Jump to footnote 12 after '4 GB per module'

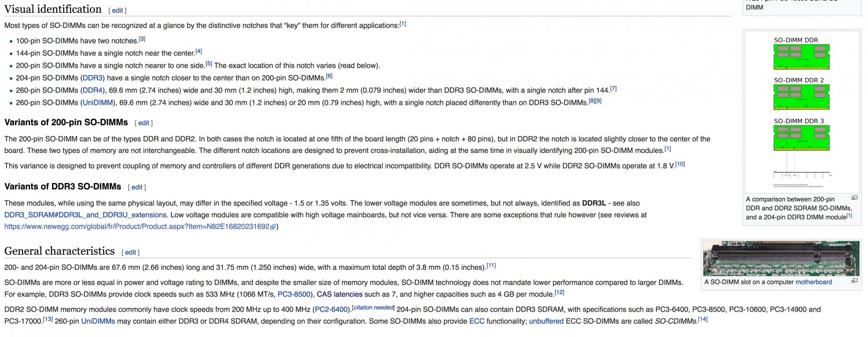560,292
